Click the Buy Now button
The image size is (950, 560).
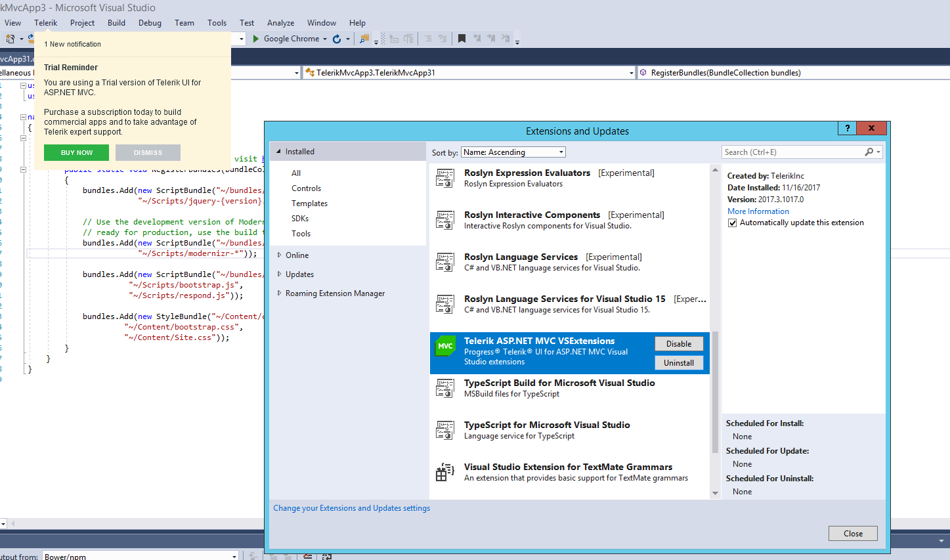pos(77,152)
